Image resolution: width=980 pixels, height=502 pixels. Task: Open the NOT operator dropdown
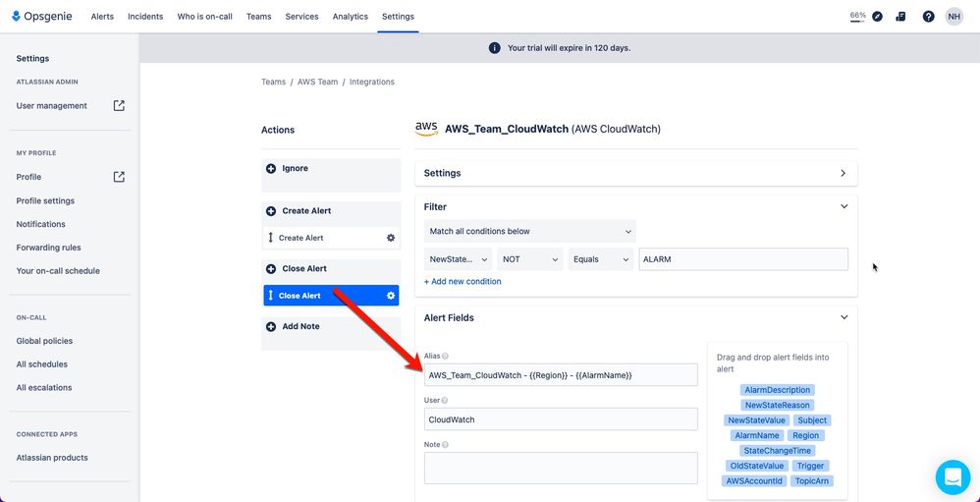(530, 259)
